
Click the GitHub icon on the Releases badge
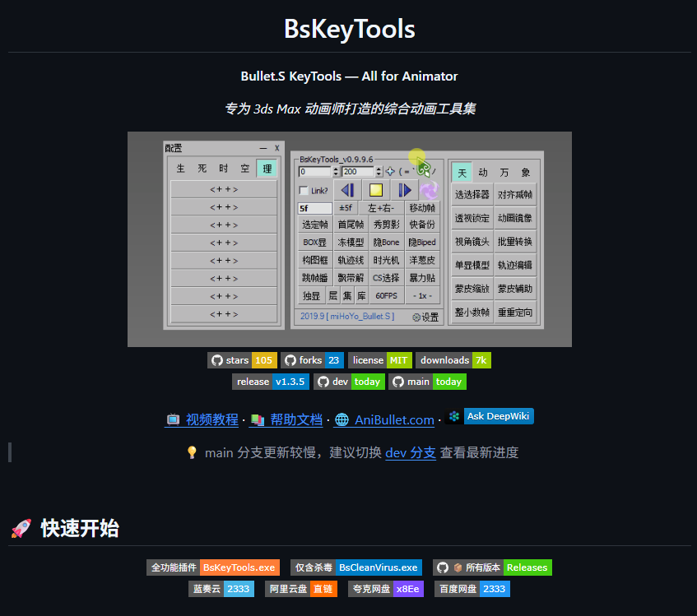pos(442,567)
